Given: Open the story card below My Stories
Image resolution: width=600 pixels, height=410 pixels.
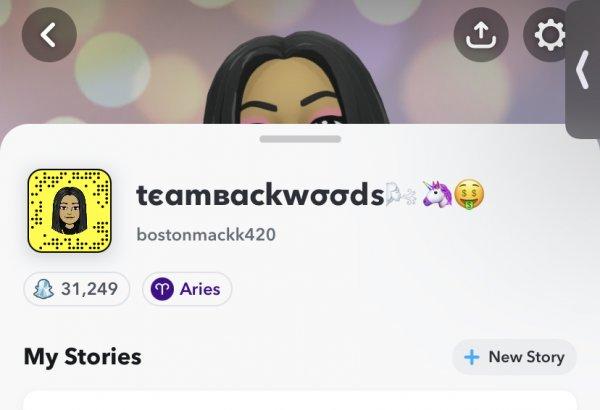Looking at the screenshot, I should (x=300, y=400).
